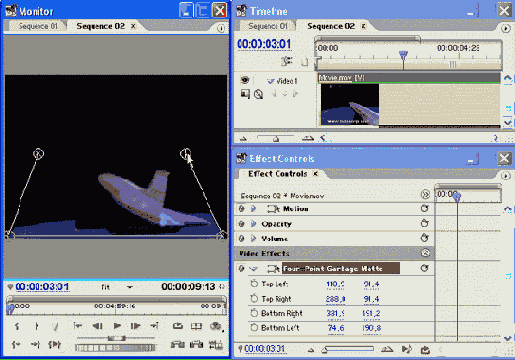The height and width of the screenshot is (360, 515).
Task: Collapse Four-Point Garbage Matte properties
Action: [254, 268]
